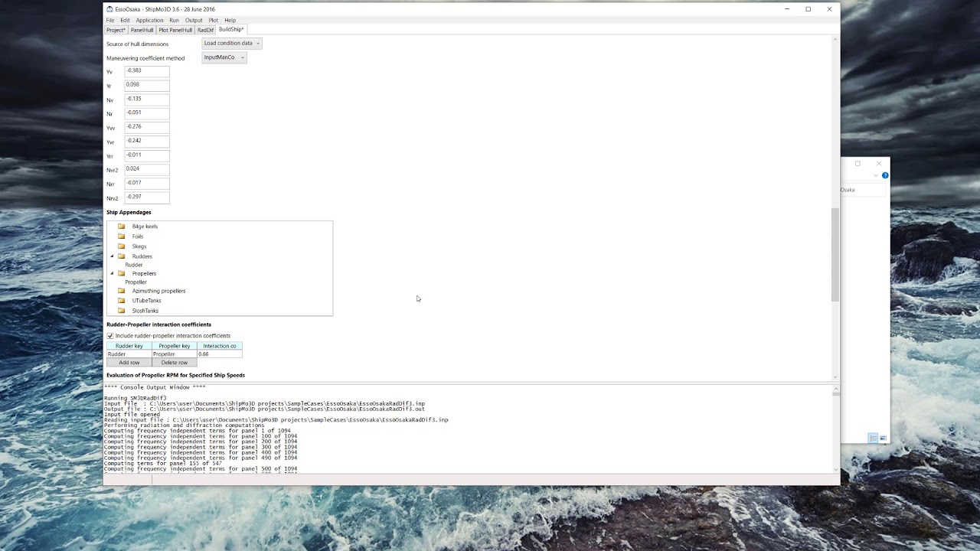This screenshot has height=551, width=980.
Task: Open the Run menu
Action: pyautogui.click(x=175, y=21)
